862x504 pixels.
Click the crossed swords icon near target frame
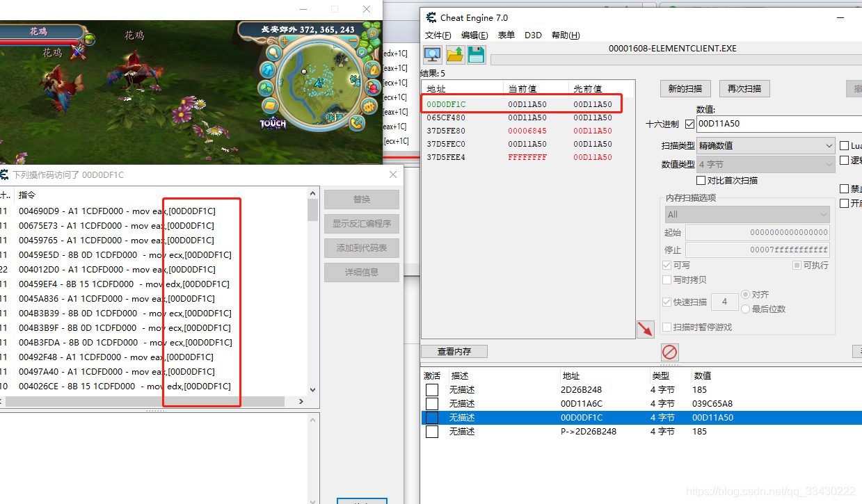[78, 51]
